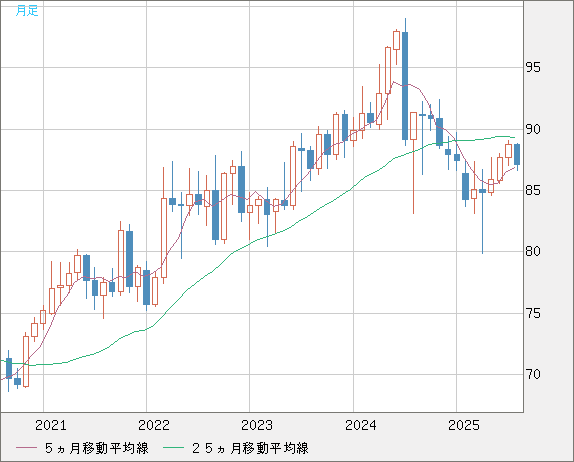Click the 75 price axis label

533,313
